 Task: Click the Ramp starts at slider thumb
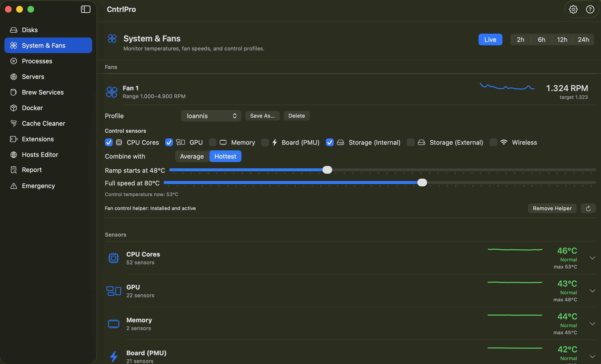(327, 170)
